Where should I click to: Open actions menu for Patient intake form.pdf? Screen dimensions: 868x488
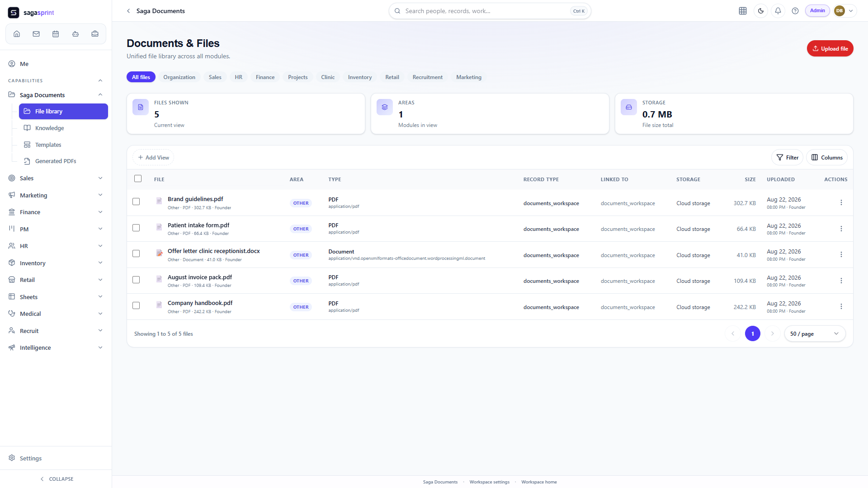pos(841,229)
